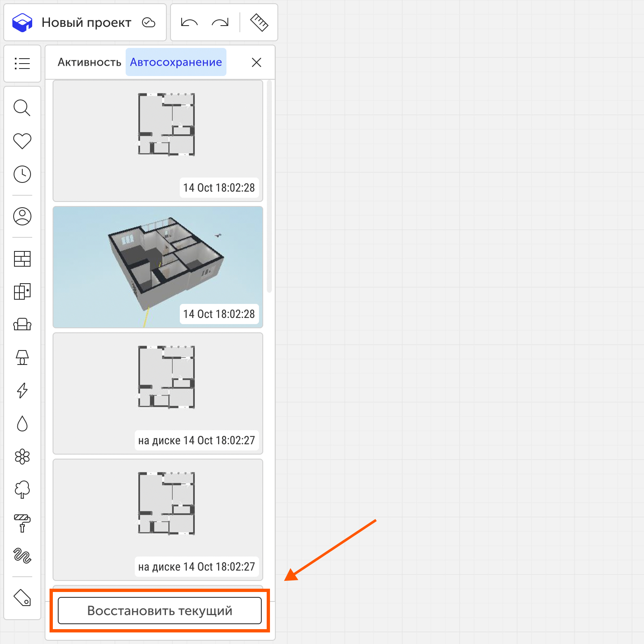Select the paint roller tool
Image resolution: width=644 pixels, height=644 pixels.
coord(22,523)
